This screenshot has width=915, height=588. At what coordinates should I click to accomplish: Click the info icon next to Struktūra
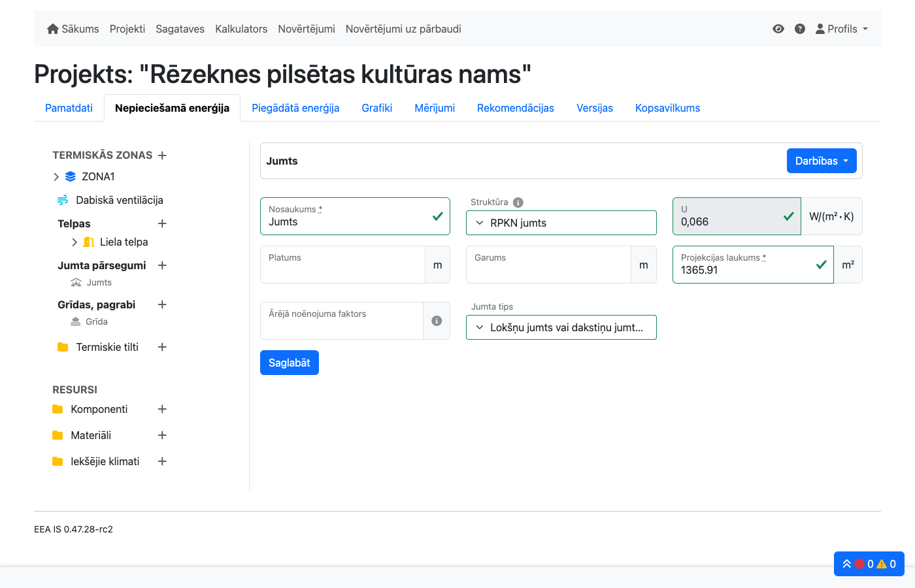518,202
